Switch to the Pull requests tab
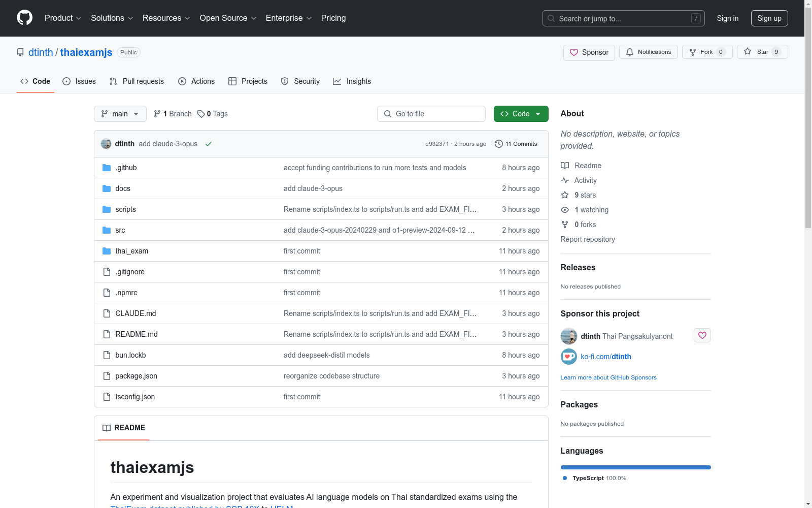The image size is (812, 508). (137, 81)
